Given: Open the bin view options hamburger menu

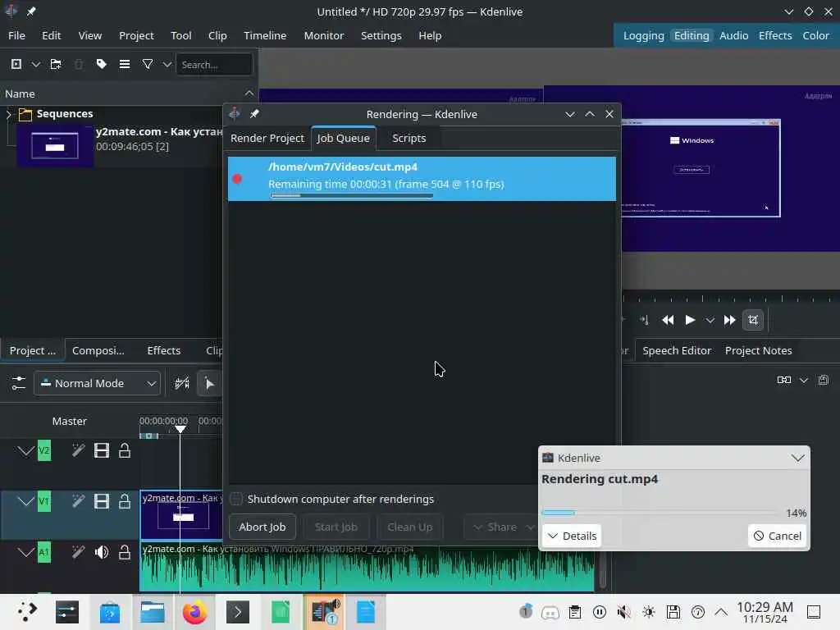Looking at the screenshot, I should pos(125,64).
